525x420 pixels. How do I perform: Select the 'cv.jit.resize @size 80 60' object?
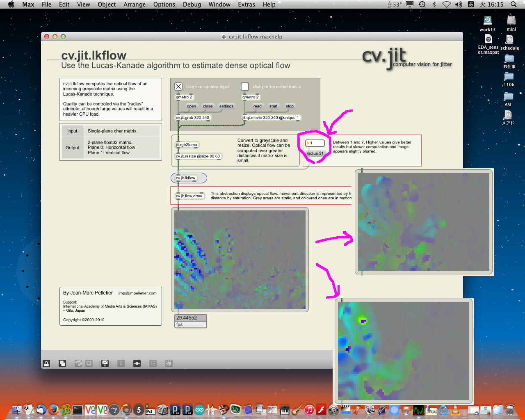click(x=199, y=156)
